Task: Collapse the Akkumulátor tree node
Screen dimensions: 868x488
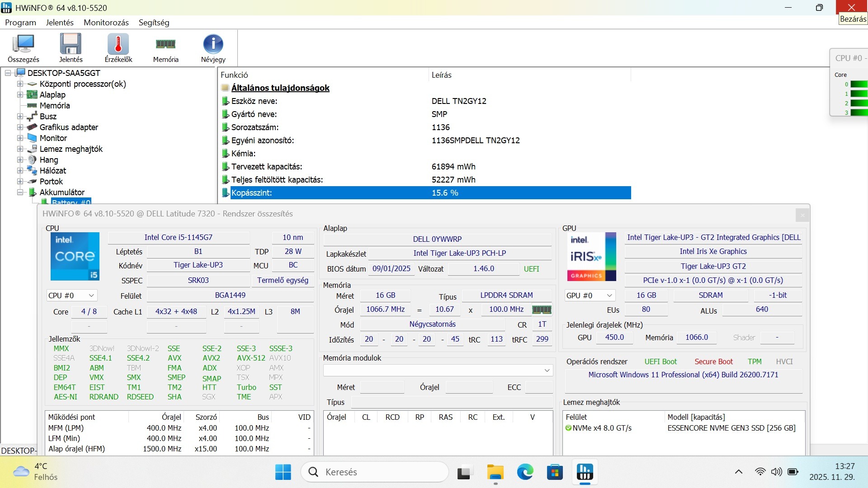Action: [x=20, y=192]
